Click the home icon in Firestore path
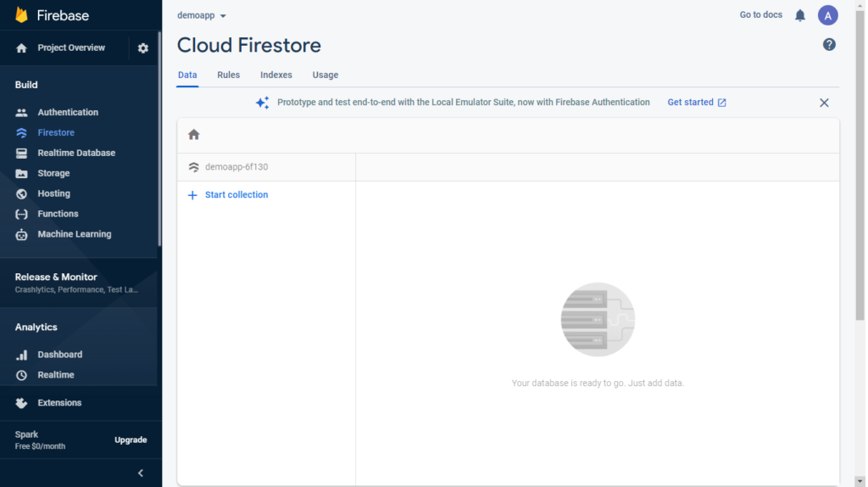Viewport: 868px width, 487px height. (x=194, y=135)
